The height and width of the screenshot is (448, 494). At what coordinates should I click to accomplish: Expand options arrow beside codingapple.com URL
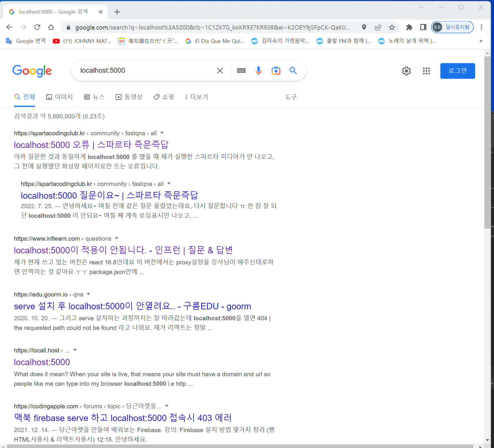click(167, 406)
